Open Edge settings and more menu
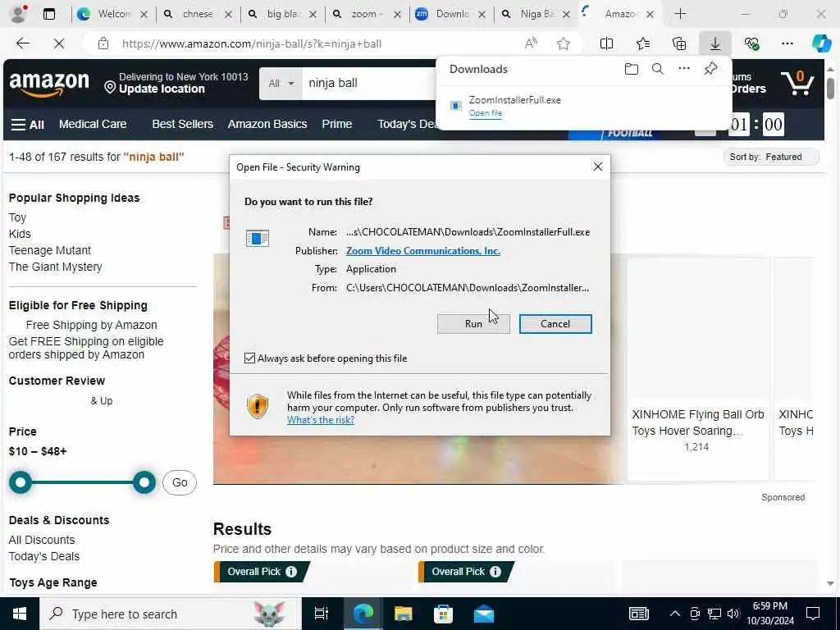 point(787,43)
